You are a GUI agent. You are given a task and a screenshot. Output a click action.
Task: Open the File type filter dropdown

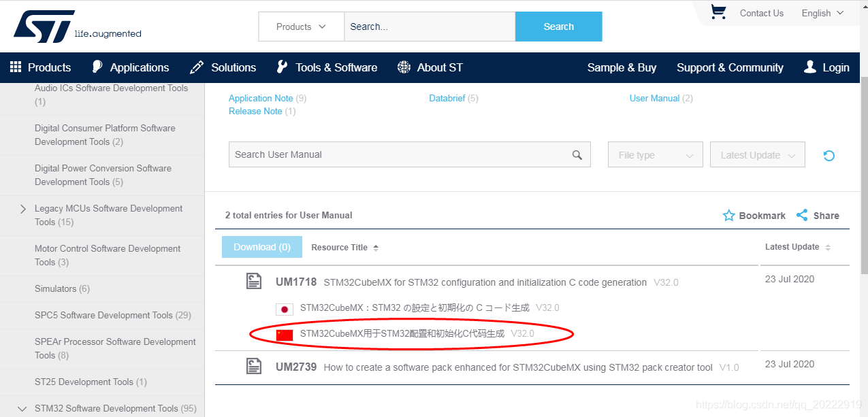coord(656,155)
